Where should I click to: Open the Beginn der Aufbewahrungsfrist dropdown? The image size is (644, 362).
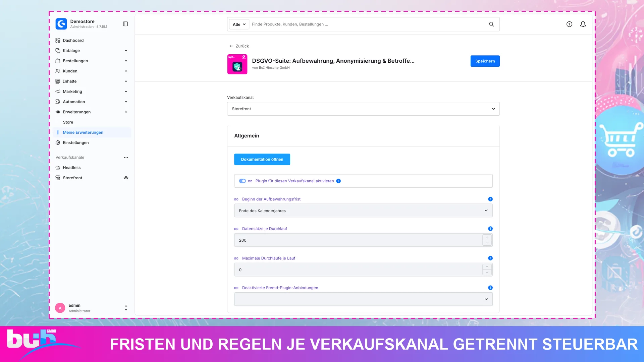363,210
